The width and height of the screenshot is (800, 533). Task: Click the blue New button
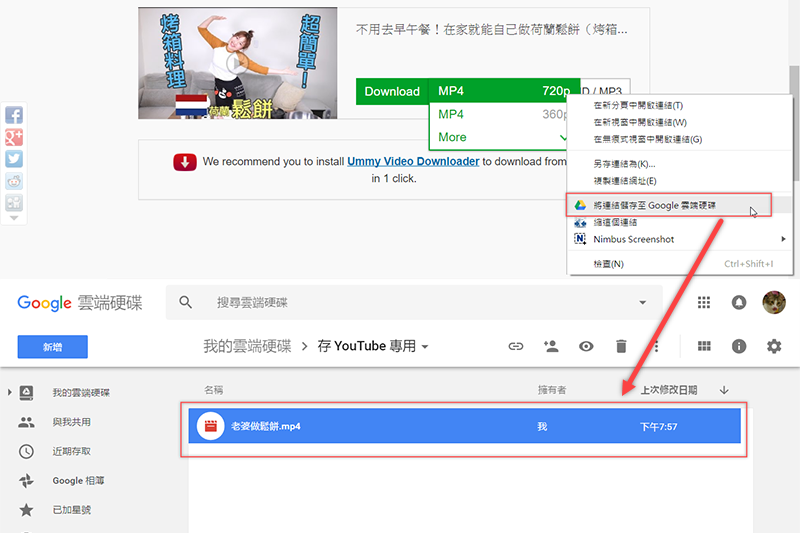(x=53, y=347)
